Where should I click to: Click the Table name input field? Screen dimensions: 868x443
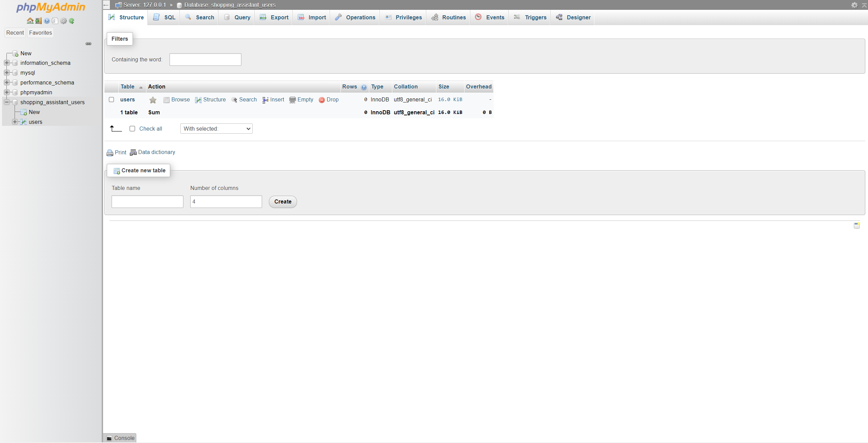click(x=147, y=202)
